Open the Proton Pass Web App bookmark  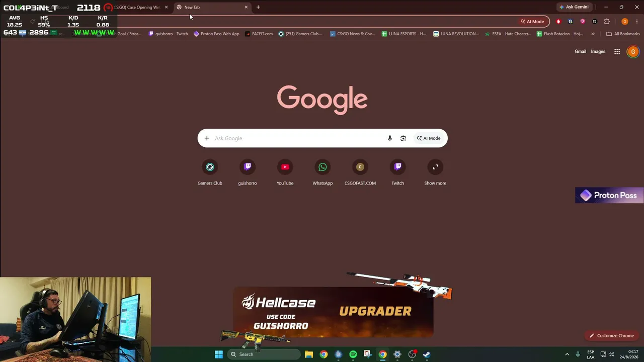point(216,34)
